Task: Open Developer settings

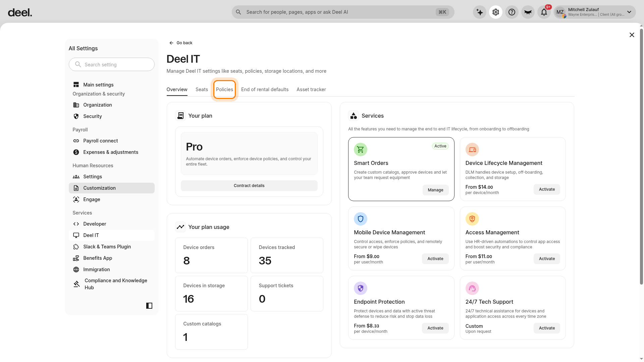Action: click(x=112, y=224)
